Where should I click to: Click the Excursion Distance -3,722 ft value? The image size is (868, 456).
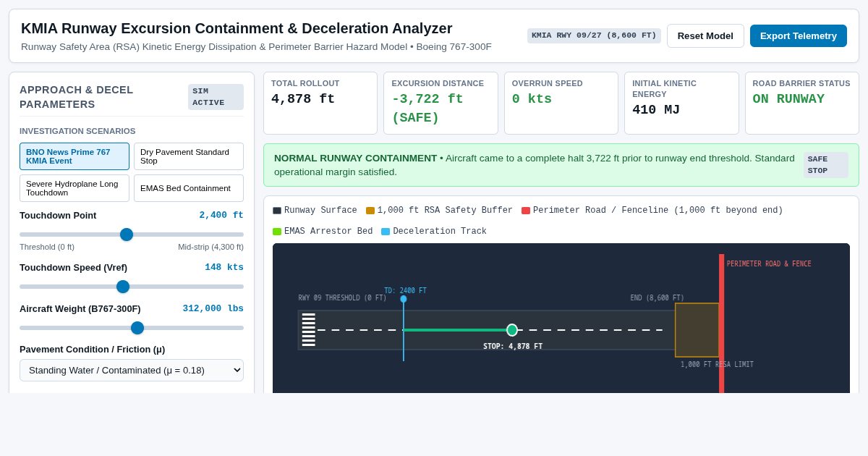coord(428,109)
